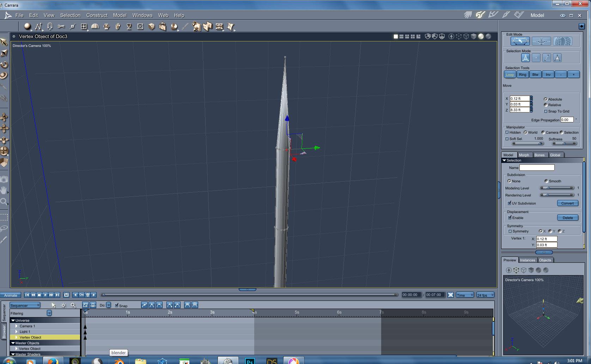Open the Selection menu
The width and height of the screenshot is (591, 364).
(x=70, y=15)
